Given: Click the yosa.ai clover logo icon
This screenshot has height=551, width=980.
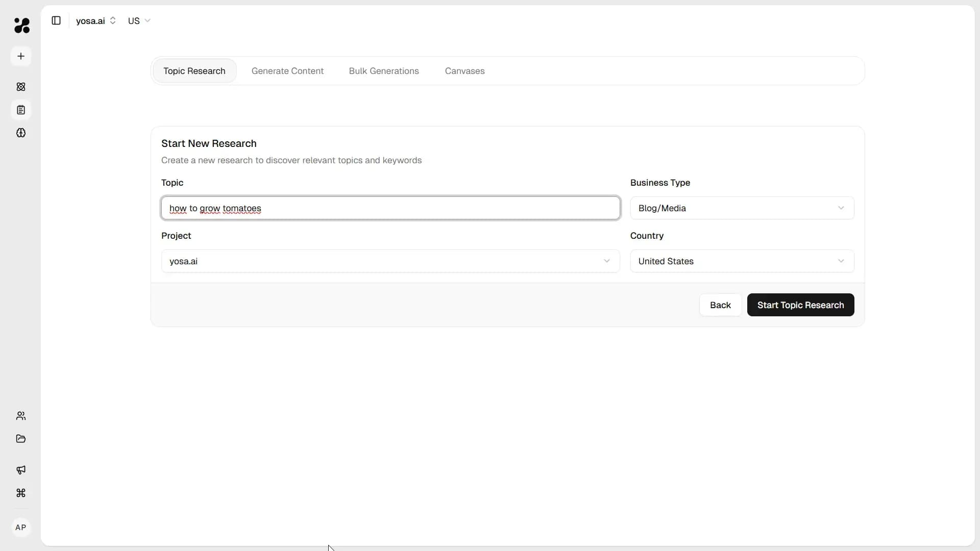Looking at the screenshot, I should tap(21, 25).
